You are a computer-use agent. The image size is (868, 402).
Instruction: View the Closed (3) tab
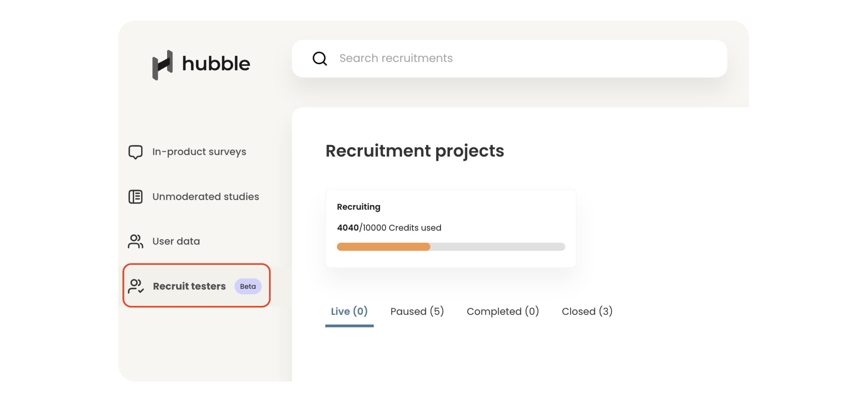point(586,311)
